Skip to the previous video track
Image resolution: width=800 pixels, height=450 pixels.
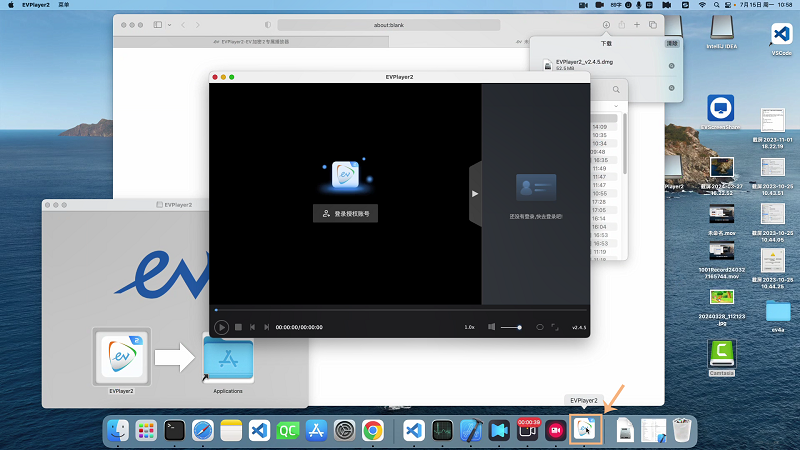click(253, 327)
